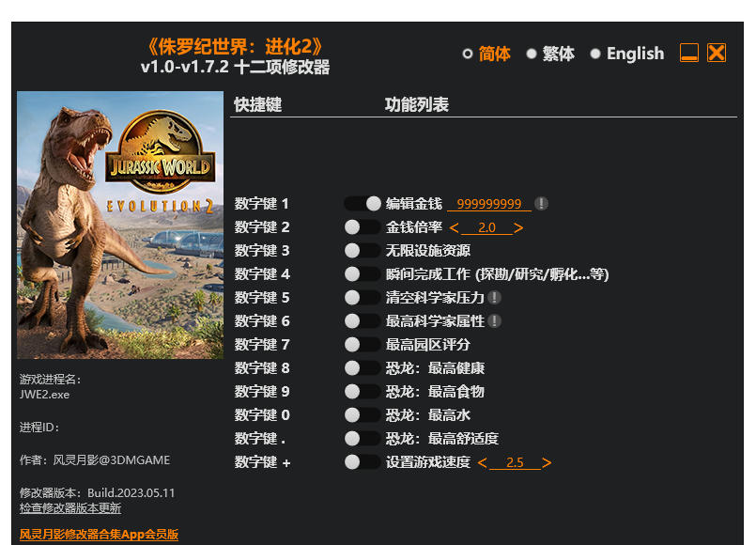Enable 无限设施资源 toggle
The width and height of the screenshot is (756, 545).
[363, 250]
